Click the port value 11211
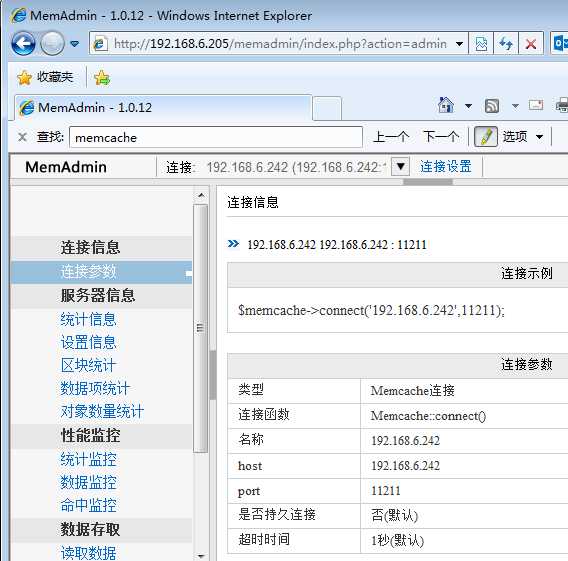This screenshot has width=568, height=561. click(x=385, y=491)
